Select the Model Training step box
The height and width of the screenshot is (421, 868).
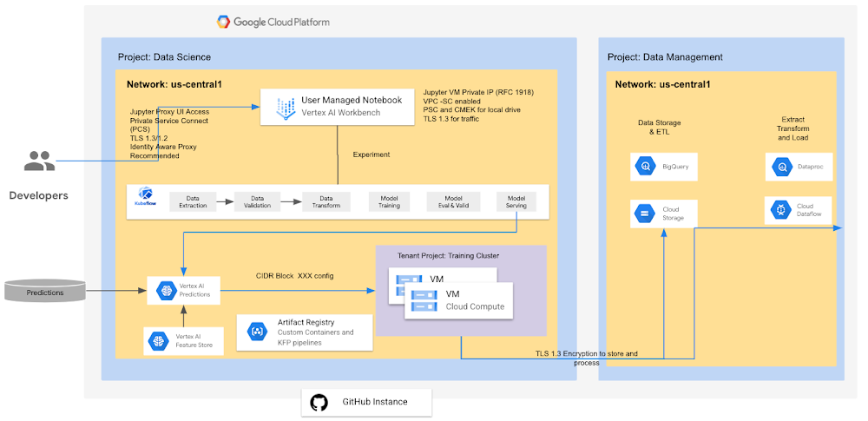point(389,201)
